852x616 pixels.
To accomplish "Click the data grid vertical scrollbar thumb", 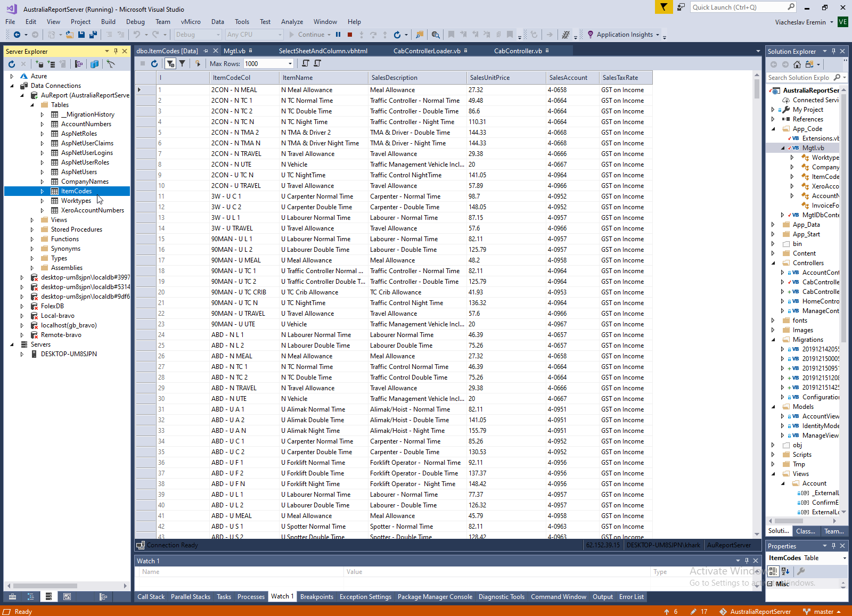I will 757,88.
